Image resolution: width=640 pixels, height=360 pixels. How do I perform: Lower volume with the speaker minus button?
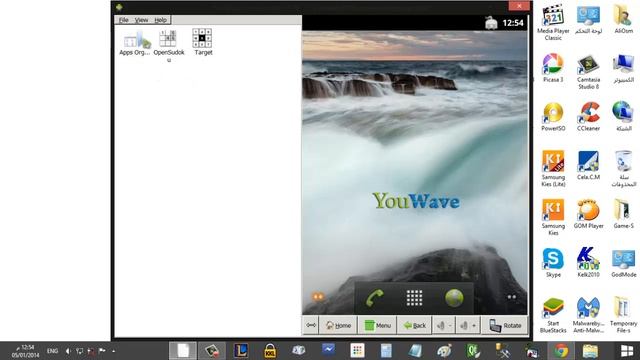click(x=444, y=325)
